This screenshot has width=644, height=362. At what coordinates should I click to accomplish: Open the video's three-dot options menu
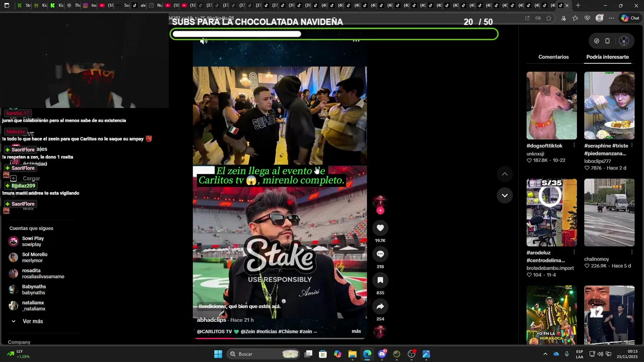[356, 41]
